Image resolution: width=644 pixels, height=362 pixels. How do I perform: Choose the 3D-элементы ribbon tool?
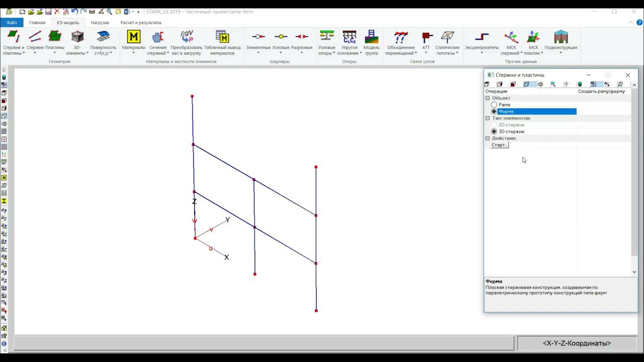click(77, 43)
